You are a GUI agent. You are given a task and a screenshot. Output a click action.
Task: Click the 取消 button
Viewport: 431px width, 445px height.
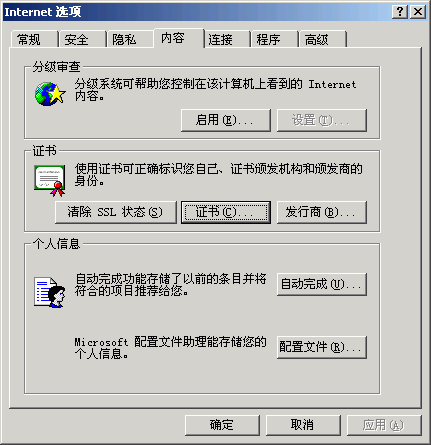pos(303,425)
